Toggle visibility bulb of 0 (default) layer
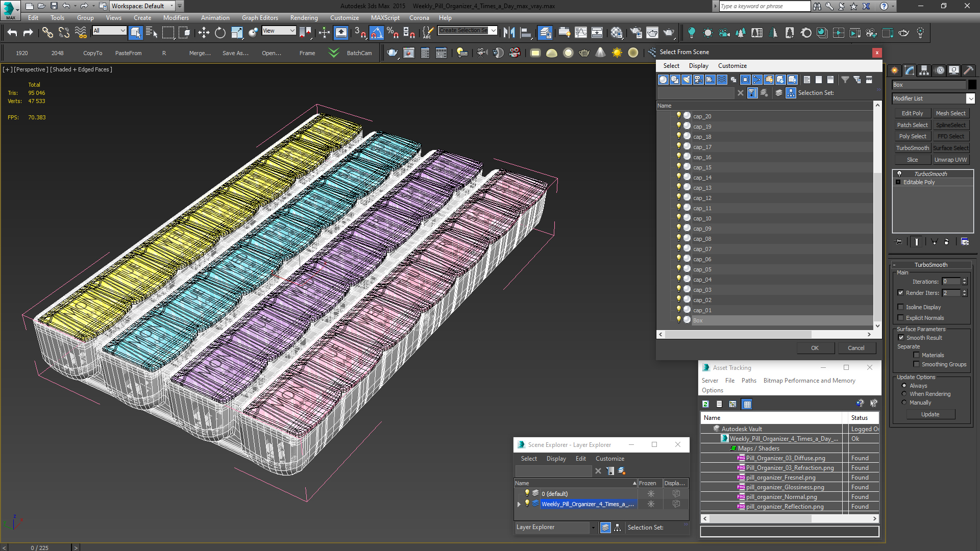This screenshot has width=980, height=551. pyautogui.click(x=527, y=493)
